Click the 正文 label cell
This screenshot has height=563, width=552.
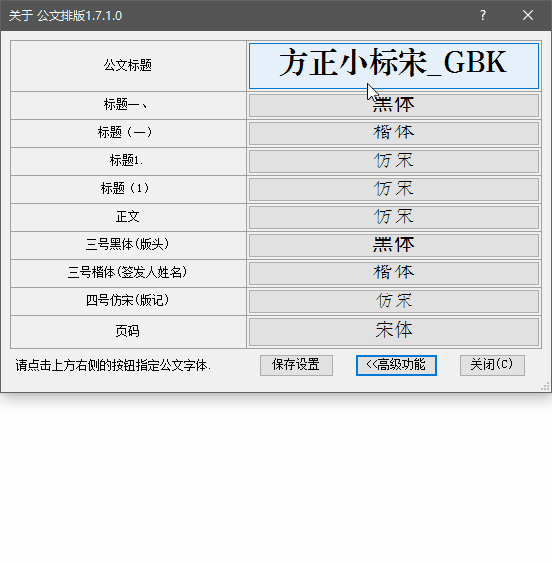click(128, 217)
